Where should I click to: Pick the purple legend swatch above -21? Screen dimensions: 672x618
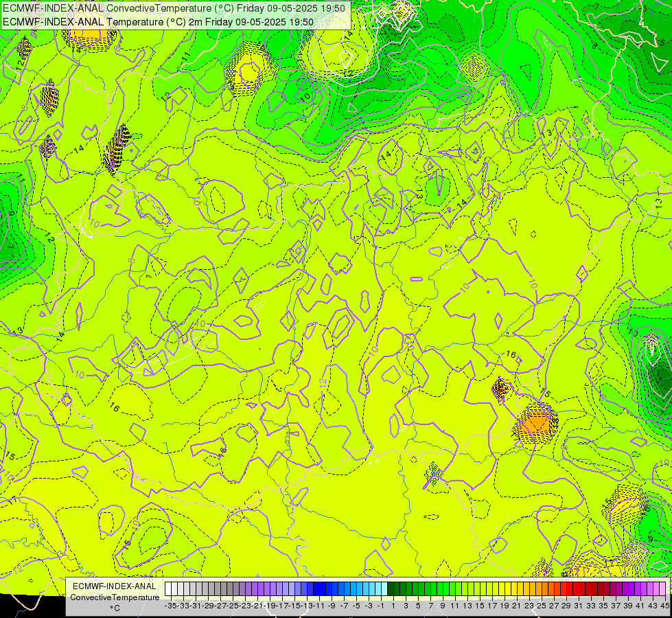coord(255,588)
